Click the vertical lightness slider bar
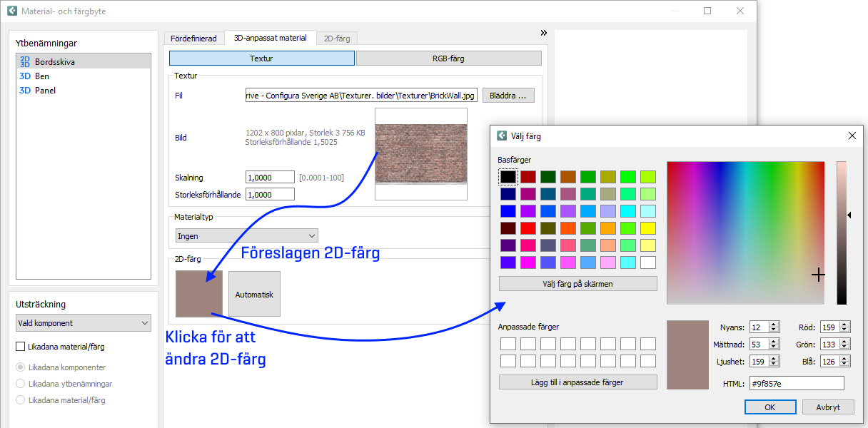The height and width of the screenshot is (428, 868). pyautogui.click(x=842, y=233)
